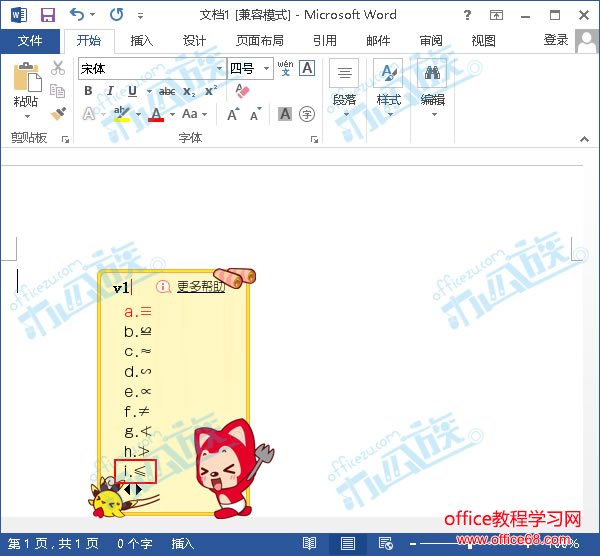Toggle Underline formatting
Image resolution: width=600 pixels, height=556 pixels.
pos(132,91)
